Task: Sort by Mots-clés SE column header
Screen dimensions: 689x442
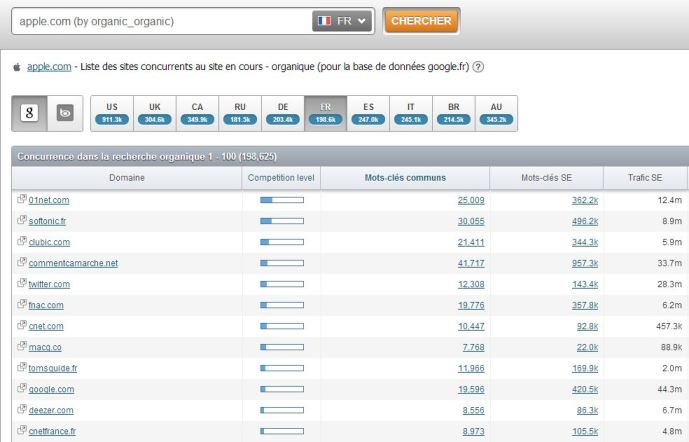Action: (x=546, y=178)
